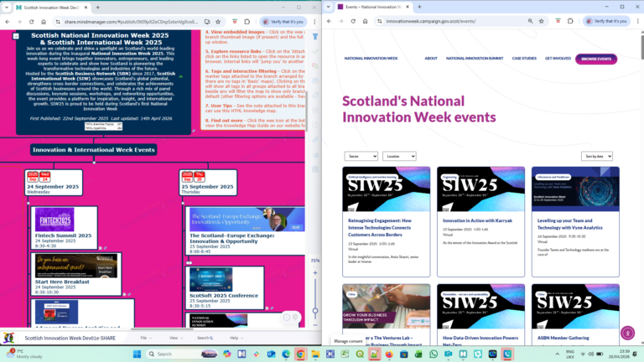This screenshot has height=362, width=644.
Task: Reload the innovationweek events page
Action: tap(353, 21)
